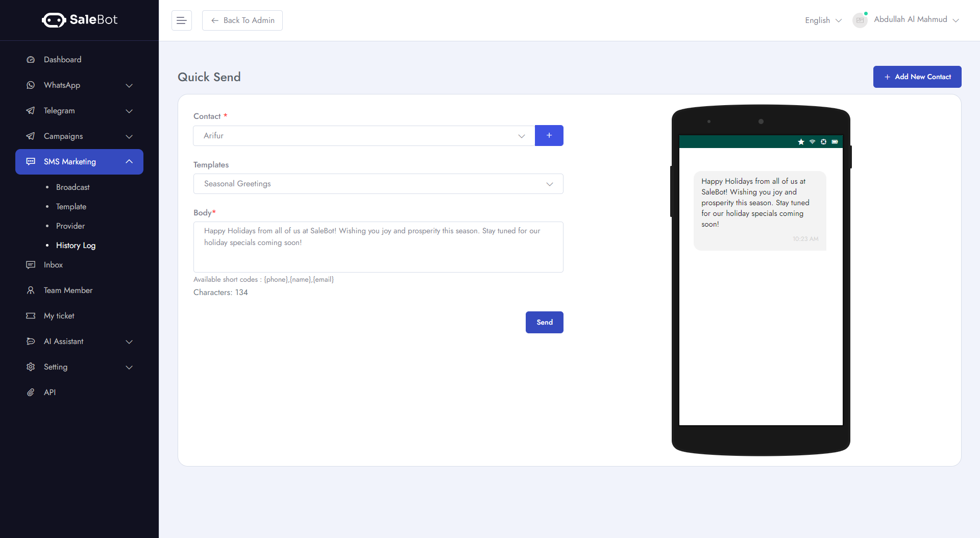Click the AI Assistant icon
The height and width of the screenshot is (538, 980).
pyautogui.click(x=31, y=341)
